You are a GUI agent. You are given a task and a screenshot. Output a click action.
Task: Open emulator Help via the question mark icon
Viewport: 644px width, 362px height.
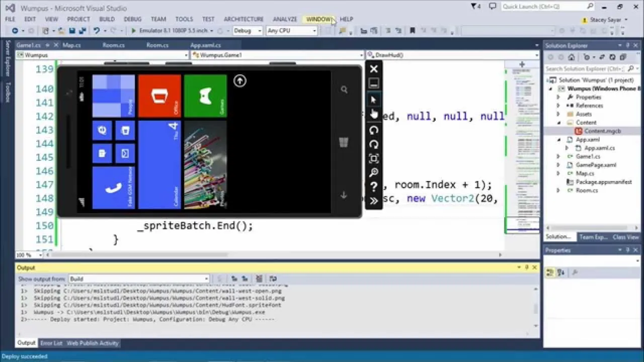pos(374,186)
